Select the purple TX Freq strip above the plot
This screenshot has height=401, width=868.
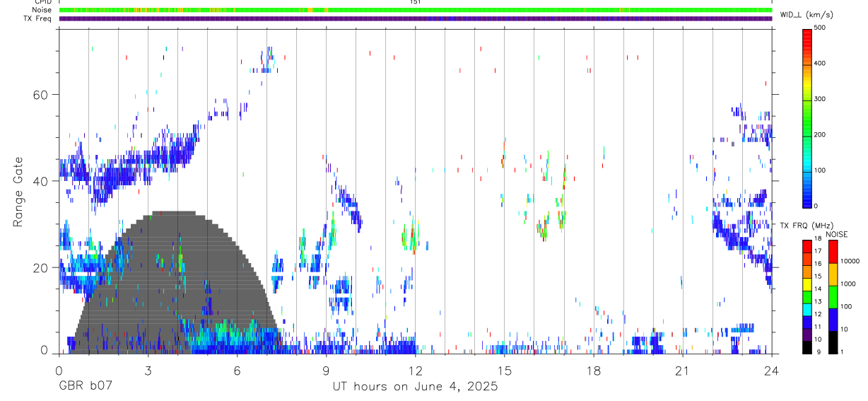[x=416, y=18]
